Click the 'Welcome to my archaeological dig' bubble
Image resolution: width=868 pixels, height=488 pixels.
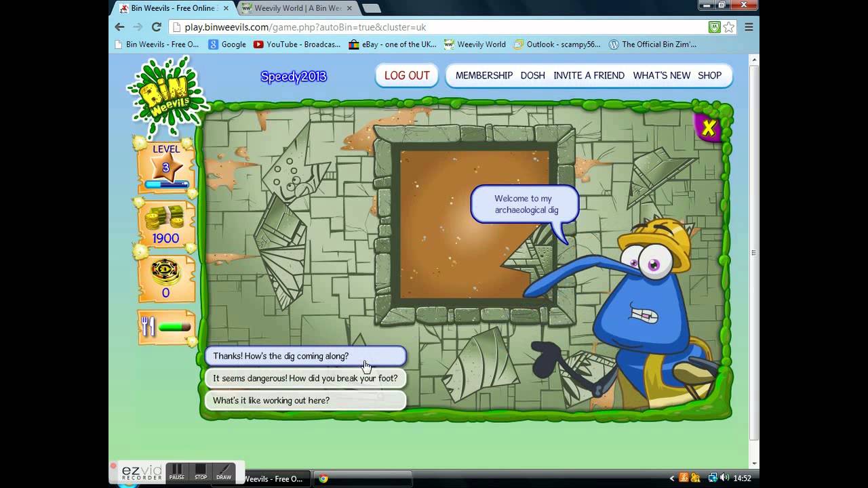coord(524,205)
